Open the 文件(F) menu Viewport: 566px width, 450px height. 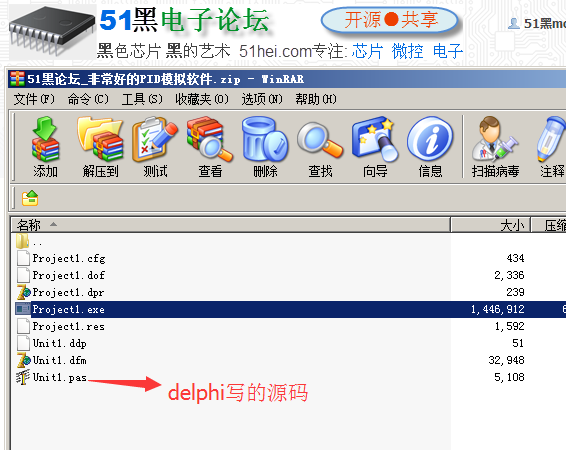click(x=34, y=99)
